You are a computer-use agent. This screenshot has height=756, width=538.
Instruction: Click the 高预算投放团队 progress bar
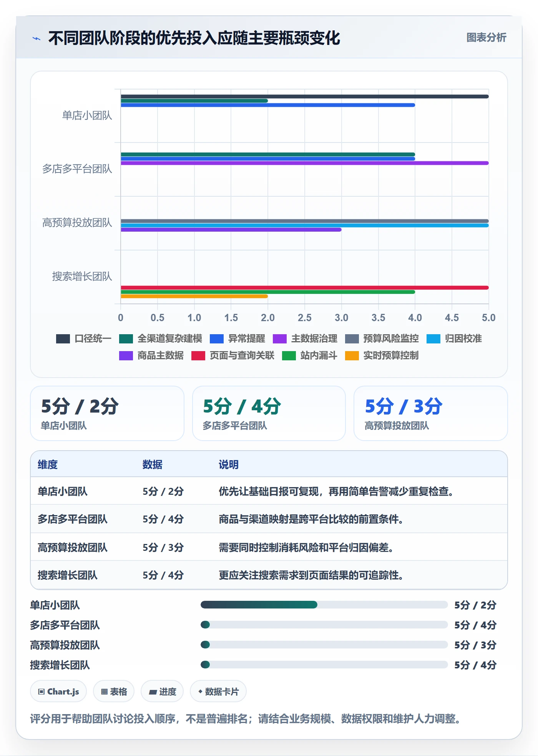coord(324,645)
